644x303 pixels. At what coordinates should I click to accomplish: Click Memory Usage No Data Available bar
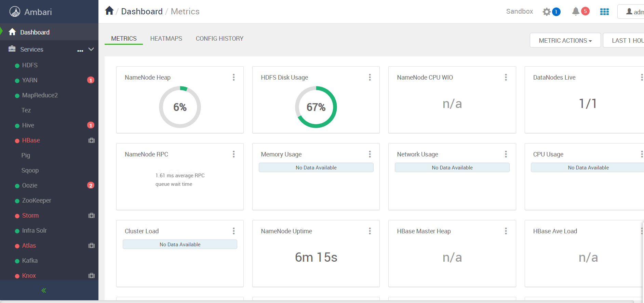coord(316,167)
